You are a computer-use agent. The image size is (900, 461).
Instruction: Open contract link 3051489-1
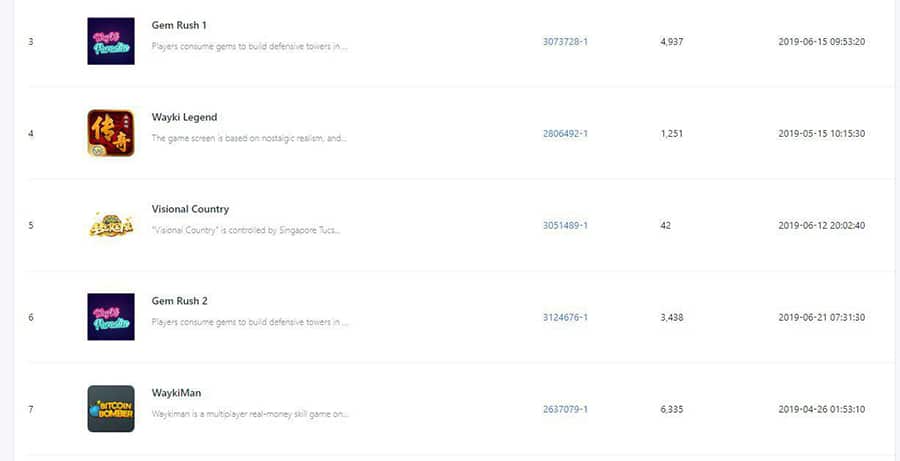[x=565, y=225]
